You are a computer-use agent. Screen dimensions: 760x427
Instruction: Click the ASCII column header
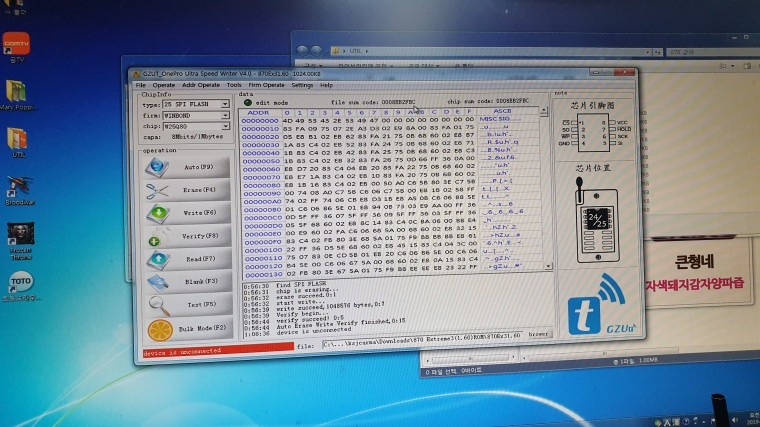[x=503, y=111]
